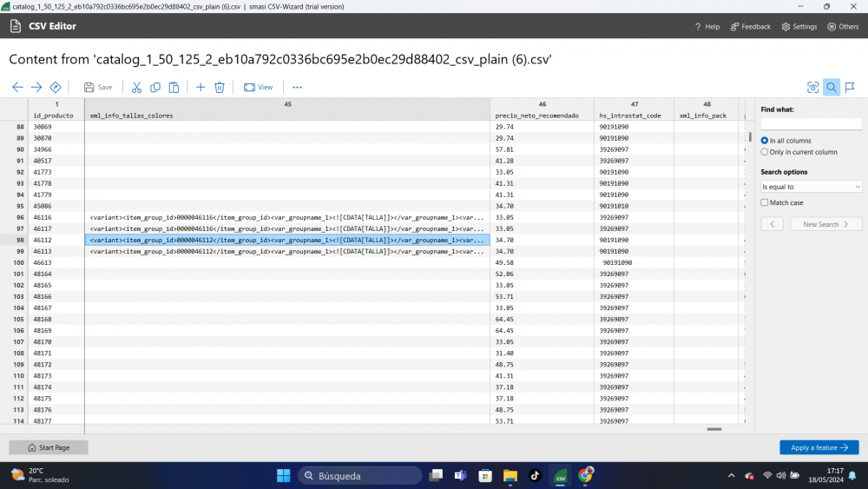868x489 pixels.
Task: Open TikTok from the taskbar
Action: pyautogui.click(x=535, y=476)
